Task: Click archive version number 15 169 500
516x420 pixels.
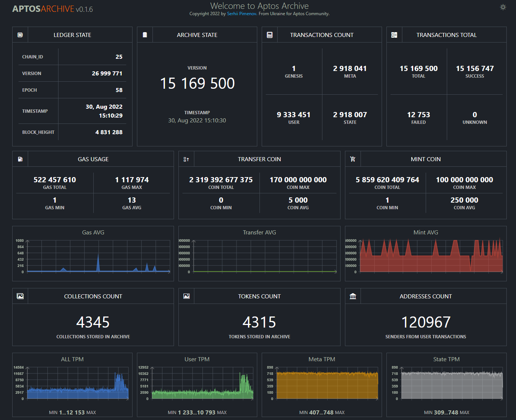Action: click(x=197, y=84)
